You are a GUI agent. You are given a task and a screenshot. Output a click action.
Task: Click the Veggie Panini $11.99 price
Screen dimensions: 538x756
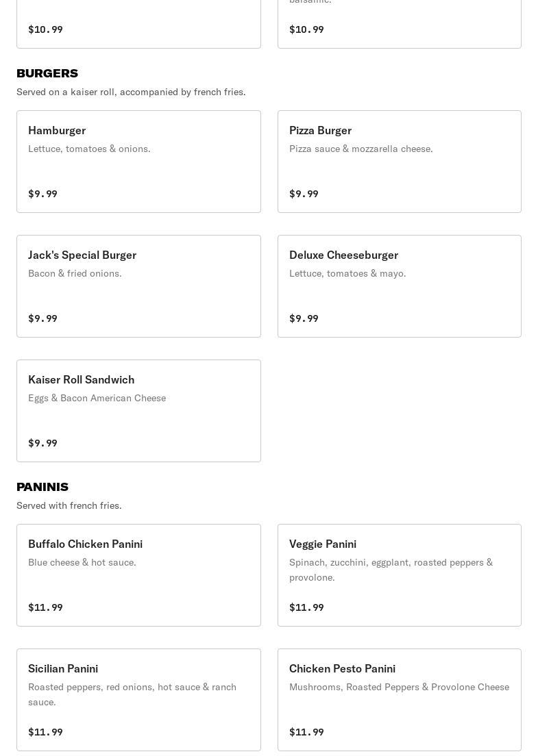[x=306, y=607]
